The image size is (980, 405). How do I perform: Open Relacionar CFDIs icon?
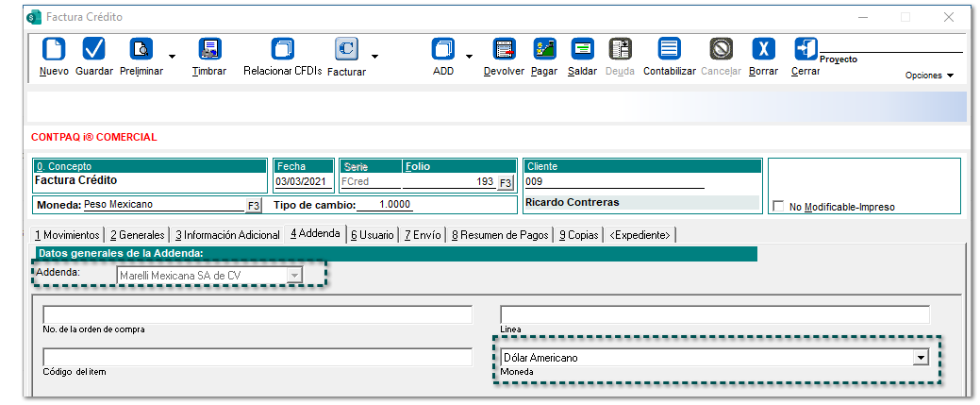point(283,49)
